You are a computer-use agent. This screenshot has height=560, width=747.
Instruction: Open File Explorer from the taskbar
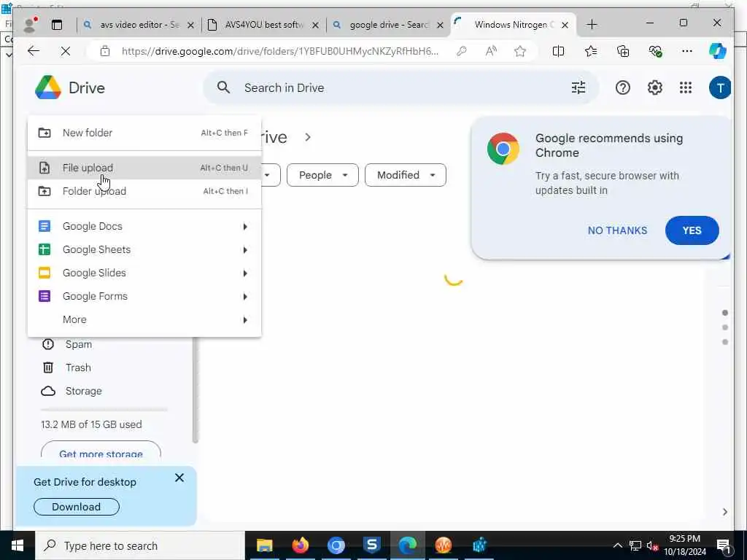pyautogui.click(x=264, y=545)
